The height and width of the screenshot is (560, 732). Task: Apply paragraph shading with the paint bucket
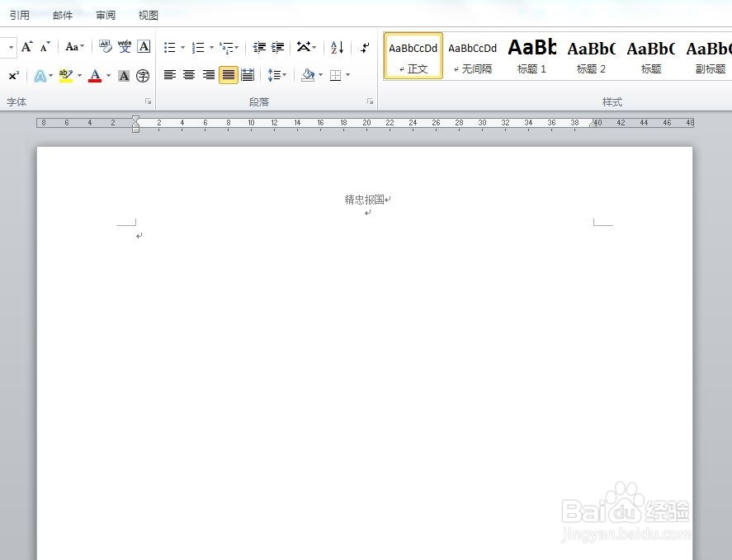point(308,75)
